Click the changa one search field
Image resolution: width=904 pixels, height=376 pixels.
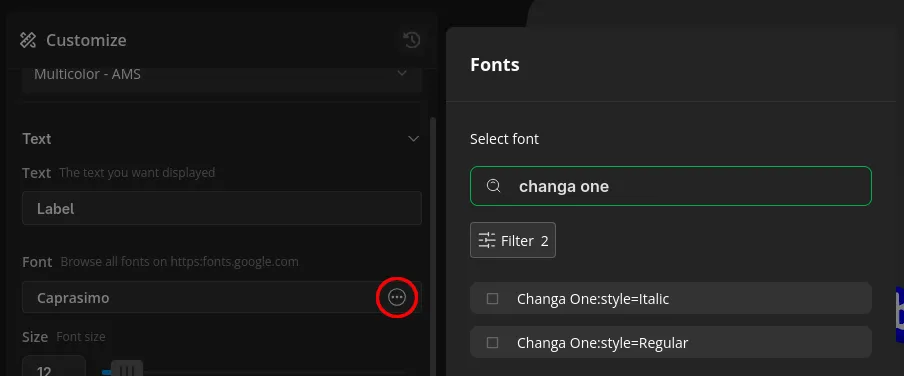pos(671,186)
